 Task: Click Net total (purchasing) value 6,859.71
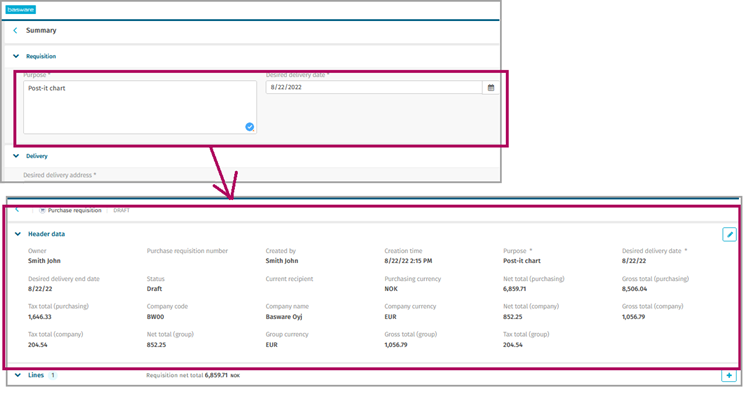(x=514, y=289)
